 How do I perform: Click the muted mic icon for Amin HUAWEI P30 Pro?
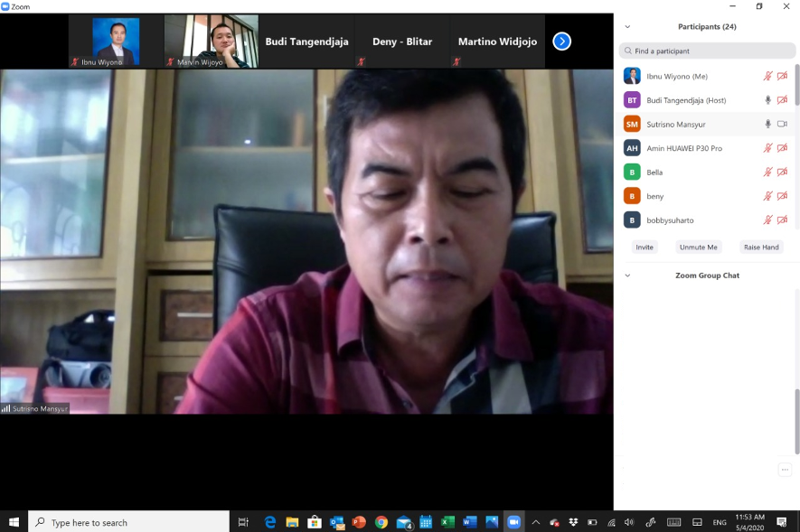[x=767, y=148]
